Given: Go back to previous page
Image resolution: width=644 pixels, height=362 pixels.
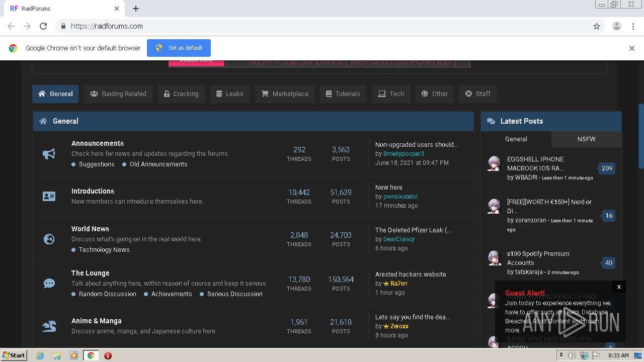Looking at the screenshot, I should pos(11,26).
